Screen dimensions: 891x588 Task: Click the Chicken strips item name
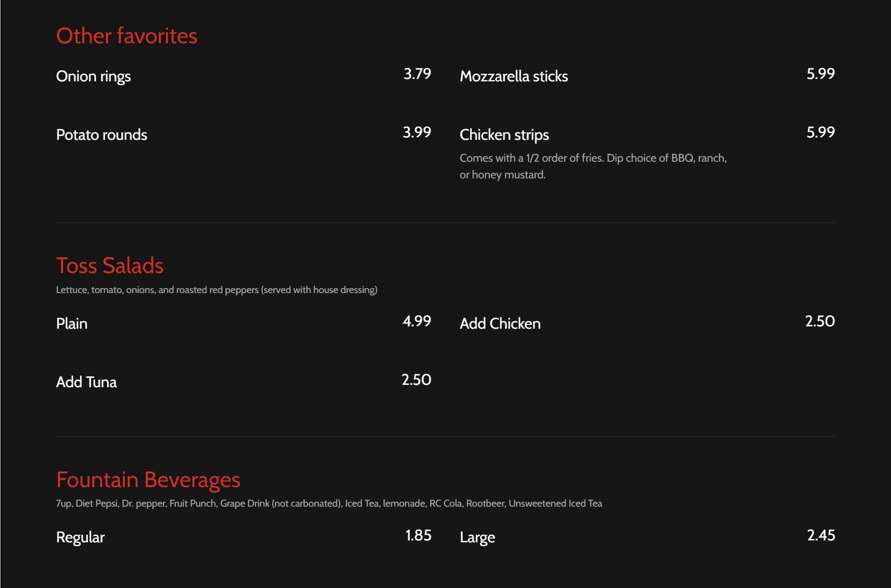point(504,135)
